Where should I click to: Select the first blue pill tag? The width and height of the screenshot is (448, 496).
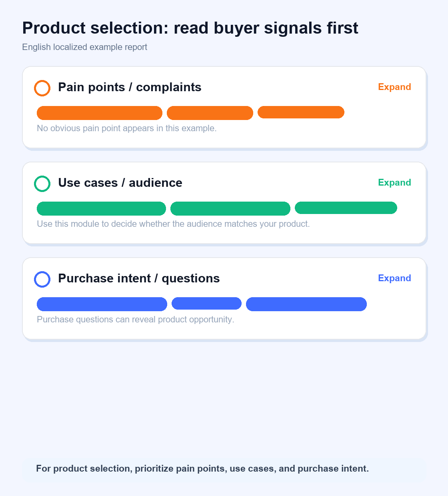(x=102, y=304)
